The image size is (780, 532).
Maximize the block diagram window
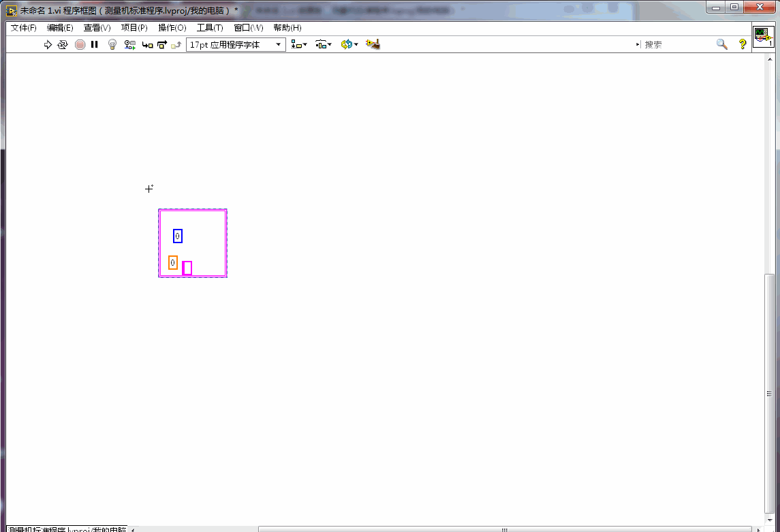click(x=734, y=7)
